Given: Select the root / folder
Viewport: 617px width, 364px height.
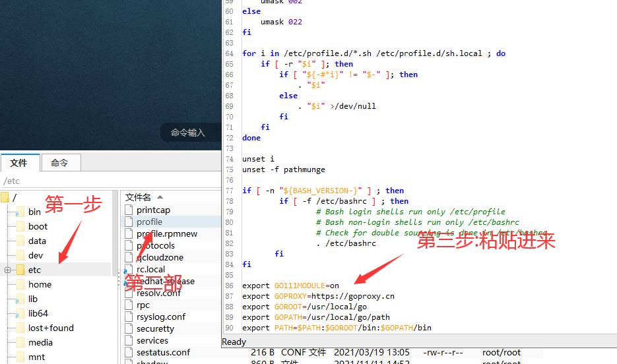Looking at the screenshot, I should click(x=15, y=197).
